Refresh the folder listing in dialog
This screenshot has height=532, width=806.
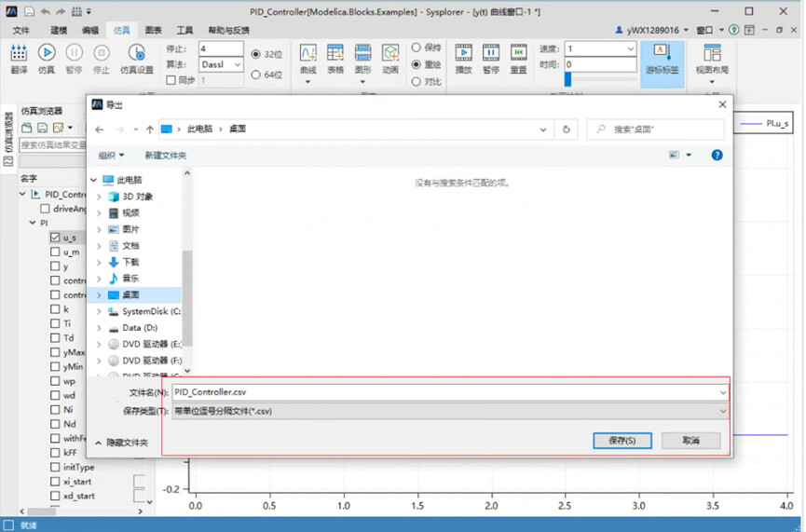click(566, 130)
